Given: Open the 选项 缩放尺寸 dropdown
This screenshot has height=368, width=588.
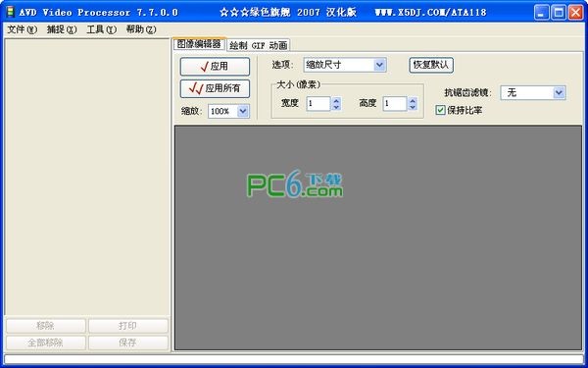Looking at the screenshot, I should click(345, 65).
